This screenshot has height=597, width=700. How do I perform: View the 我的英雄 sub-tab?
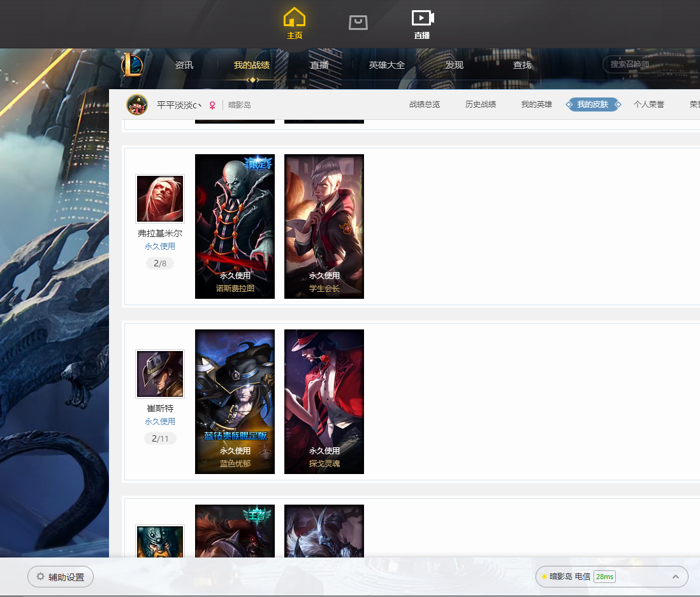[537, 104]
